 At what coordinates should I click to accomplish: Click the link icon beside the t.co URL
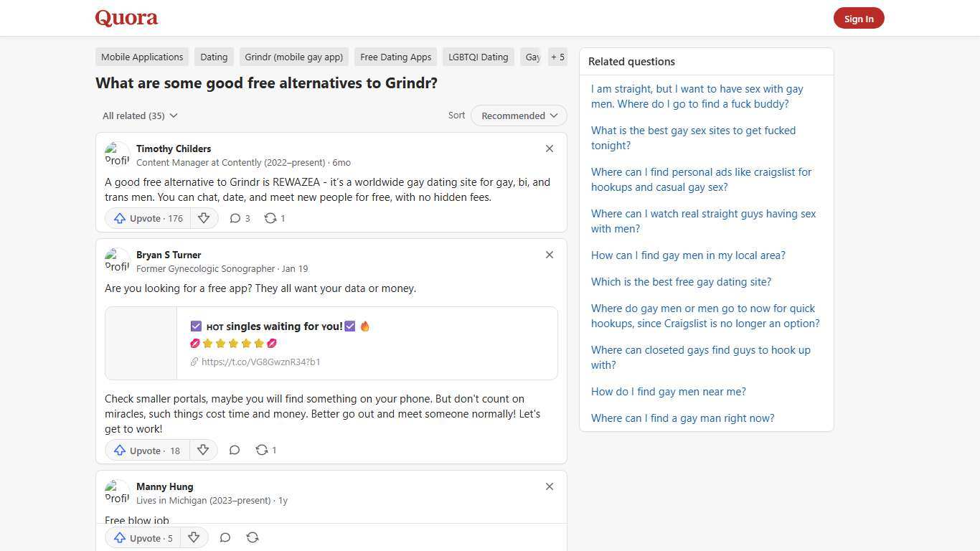click(x=194, y=362)
